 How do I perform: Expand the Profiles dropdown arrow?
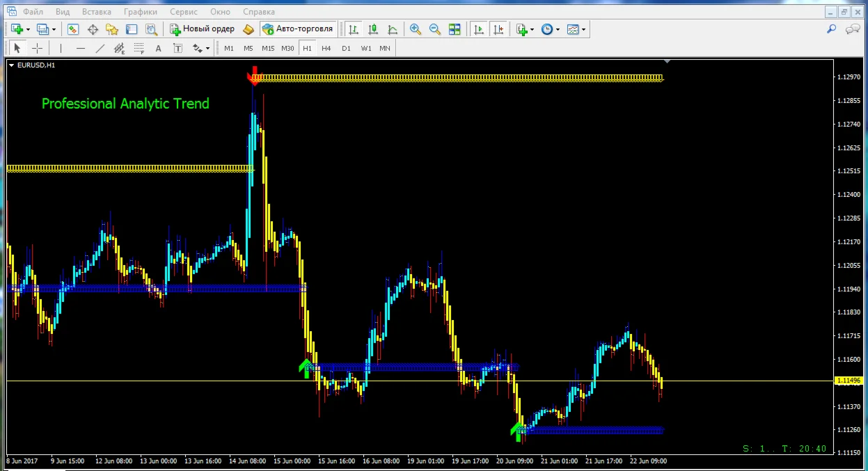click(x=54, y=29)
